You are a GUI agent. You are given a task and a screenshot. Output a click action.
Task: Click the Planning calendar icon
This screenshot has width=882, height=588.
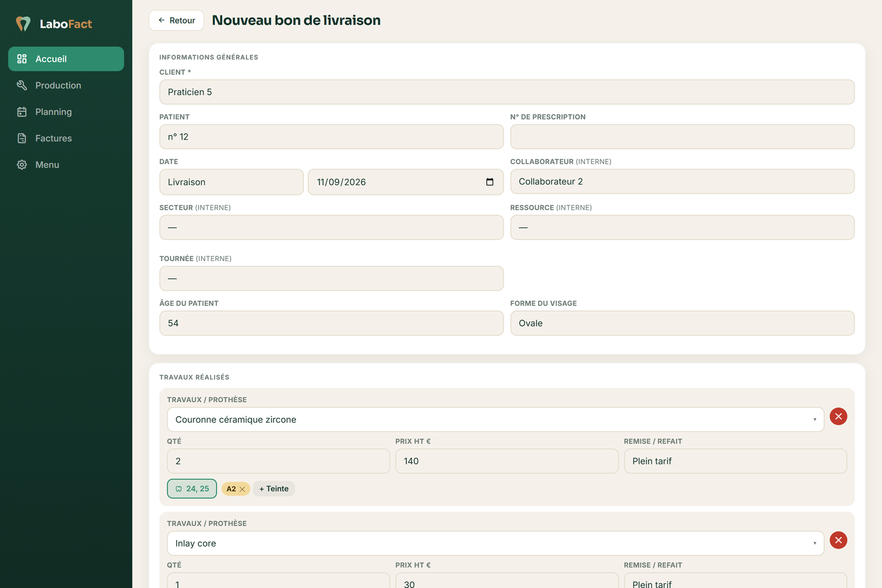[x=22, y=112]
